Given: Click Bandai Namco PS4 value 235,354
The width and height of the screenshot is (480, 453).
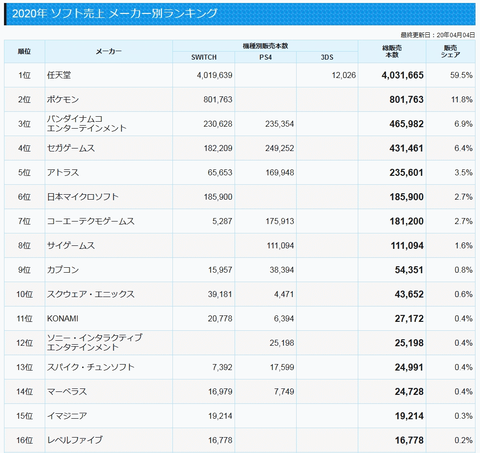Looking at the screenshot, I should 280,124.
